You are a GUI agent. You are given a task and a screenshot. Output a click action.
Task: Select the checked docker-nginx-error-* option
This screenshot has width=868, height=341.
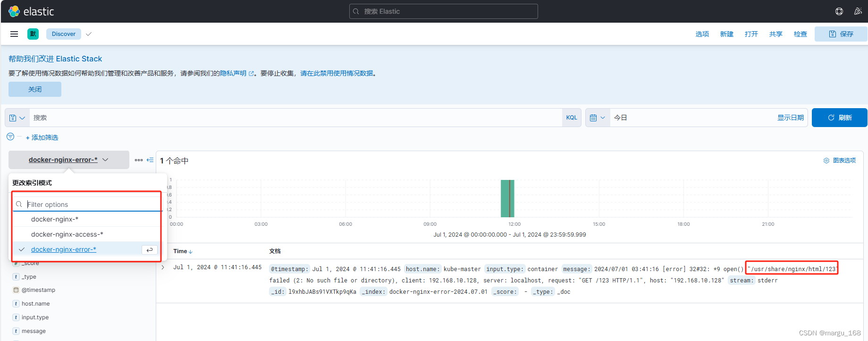[64, 249]
